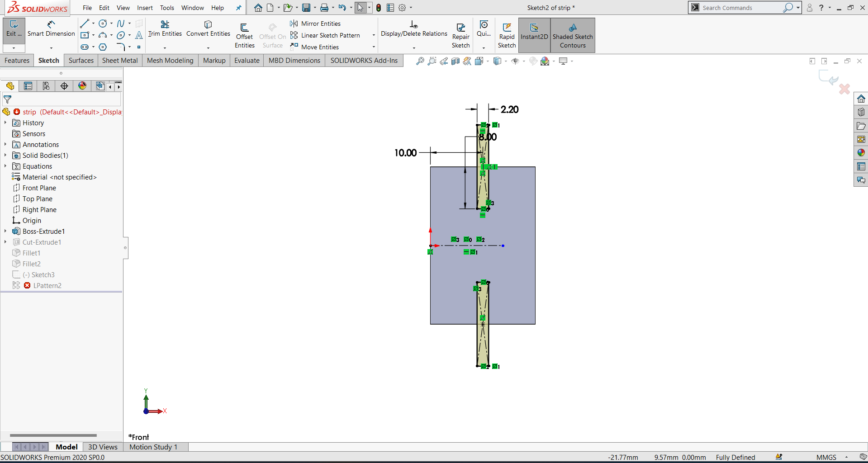Screen dimensions: 868x463
Task: Click the 10.00 dimension value
Action: tap(405, 153)
